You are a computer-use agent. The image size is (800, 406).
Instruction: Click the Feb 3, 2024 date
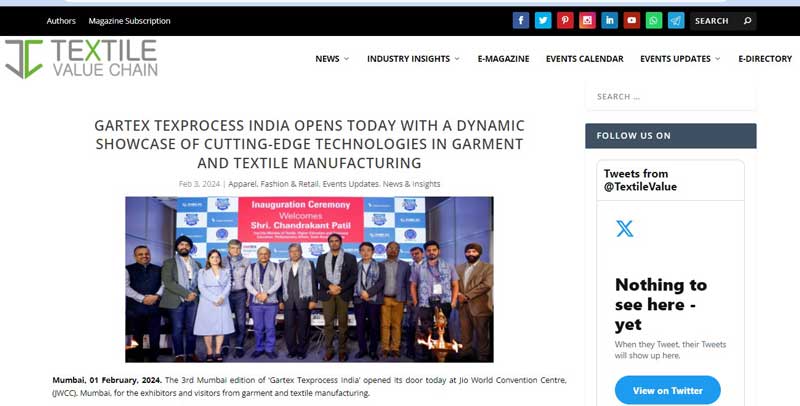[199, 184]
